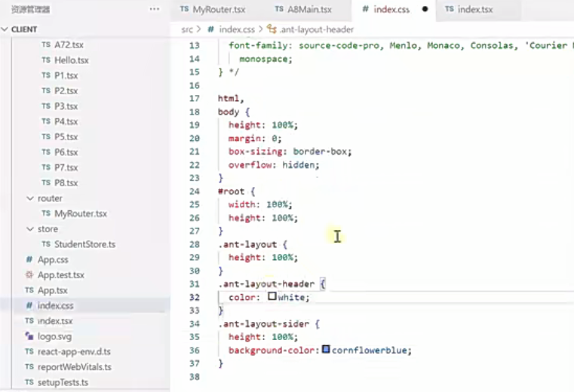Click the index.css breadcrumb segment

click(x=237, y=29)
